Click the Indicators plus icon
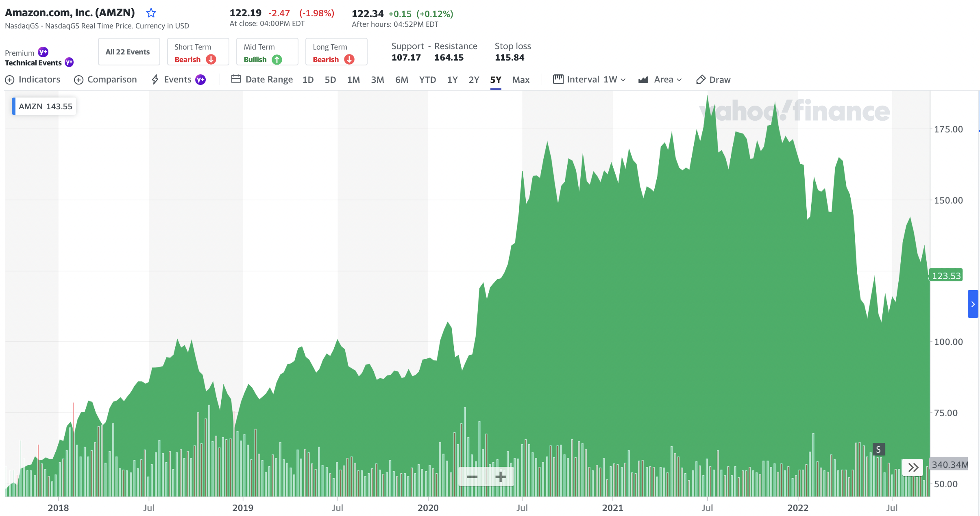 point(10,80)
